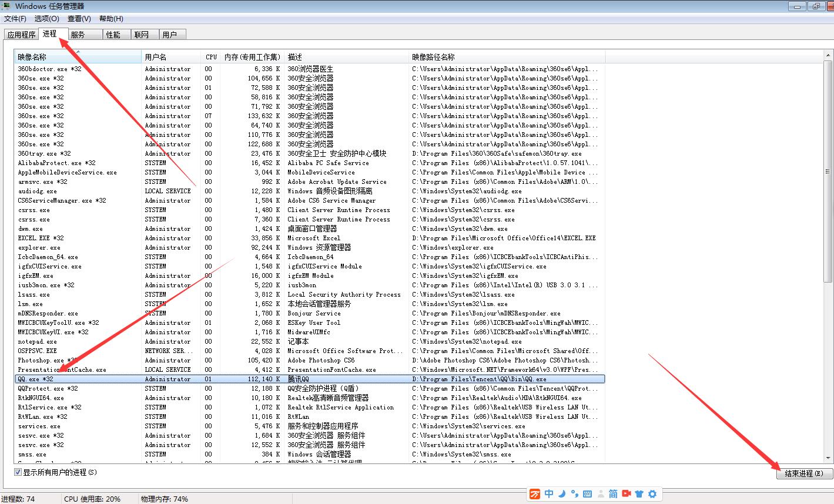This screenshot has height=504, width=834.
Task: Uncheck 显示所有用户的进程 checkbox
Action: coord(18,472)
